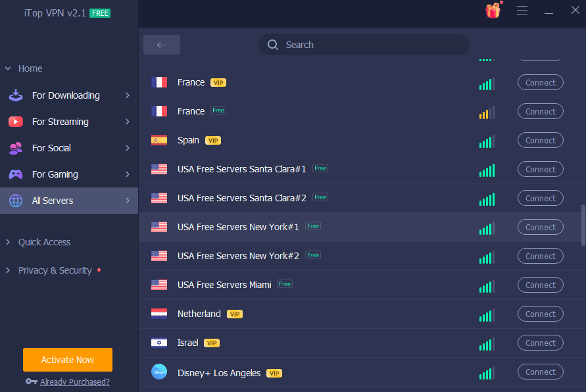Open the For Downloading menu item
The width and height of the screenshot is (586, 392).
pos(69,95)
